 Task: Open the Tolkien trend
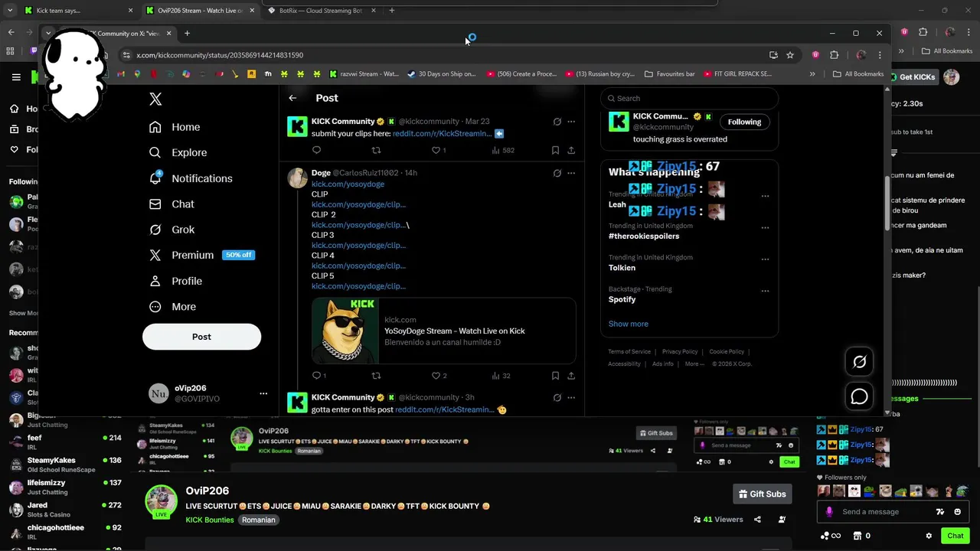[622, 268]
